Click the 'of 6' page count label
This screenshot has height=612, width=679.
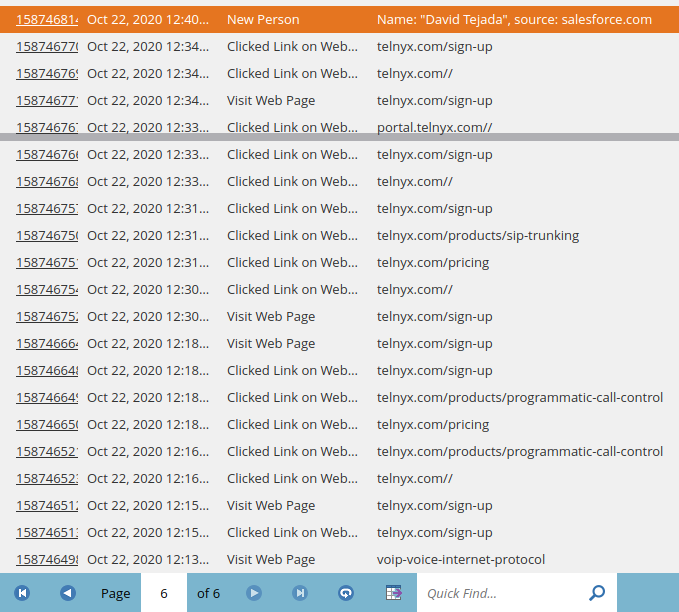208,593
